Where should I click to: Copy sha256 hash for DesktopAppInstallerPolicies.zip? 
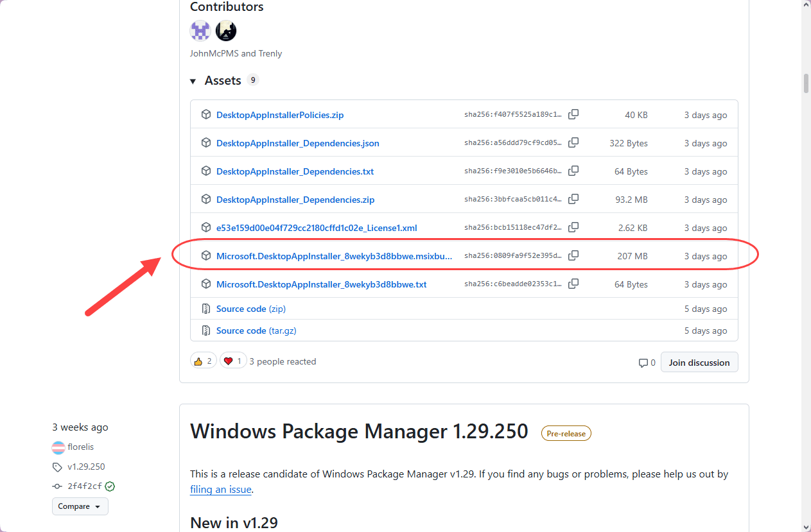573,114
